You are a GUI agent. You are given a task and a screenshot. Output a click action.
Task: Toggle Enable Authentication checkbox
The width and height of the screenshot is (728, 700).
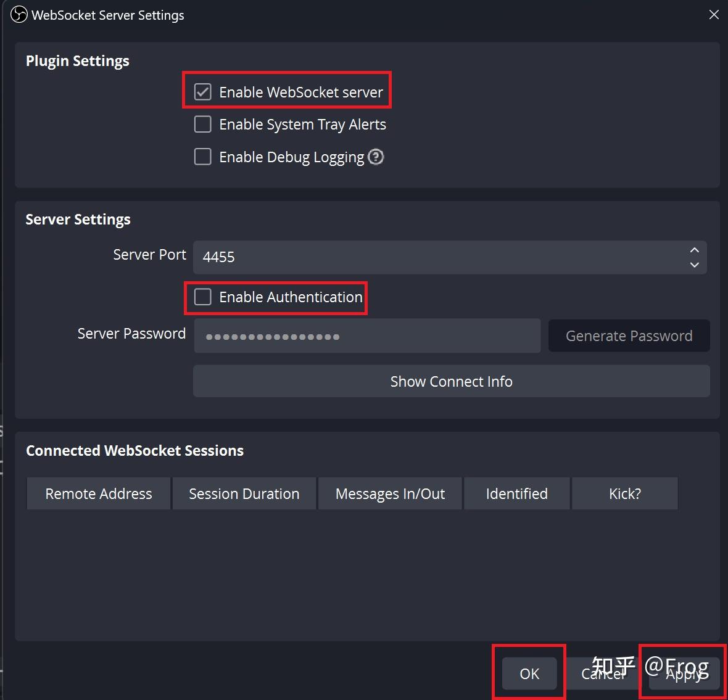tap(202, 297)
